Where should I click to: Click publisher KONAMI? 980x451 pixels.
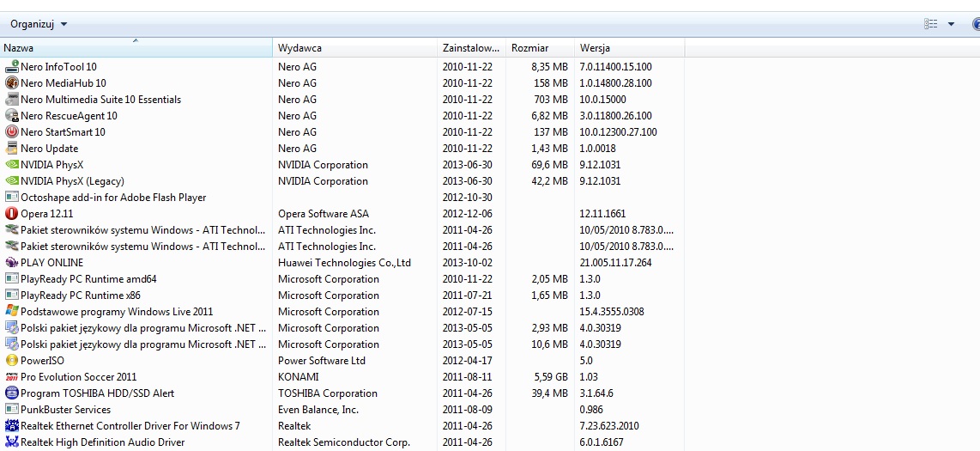coord(298,376)
